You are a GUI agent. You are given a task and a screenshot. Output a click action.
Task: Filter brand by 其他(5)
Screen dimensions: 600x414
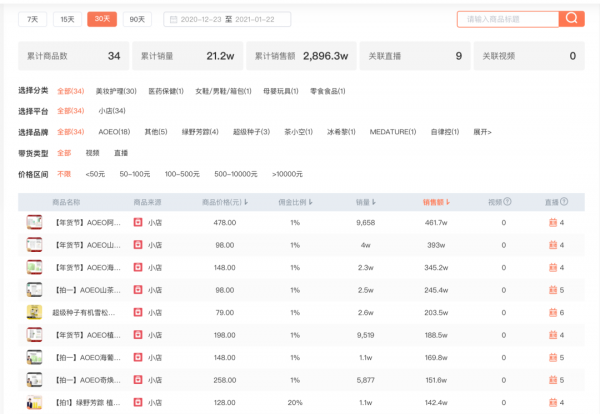pos(156,132)
